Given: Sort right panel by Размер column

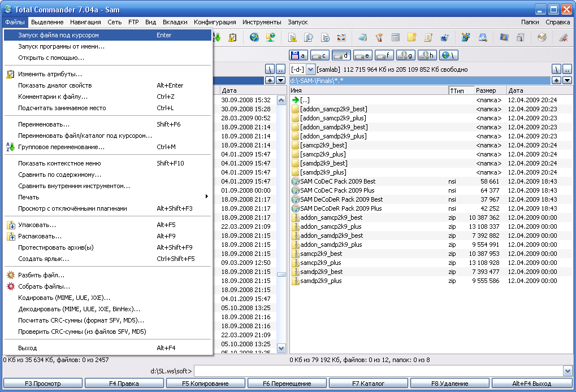Looking at the screenshot, I should (x=490, y=90).
